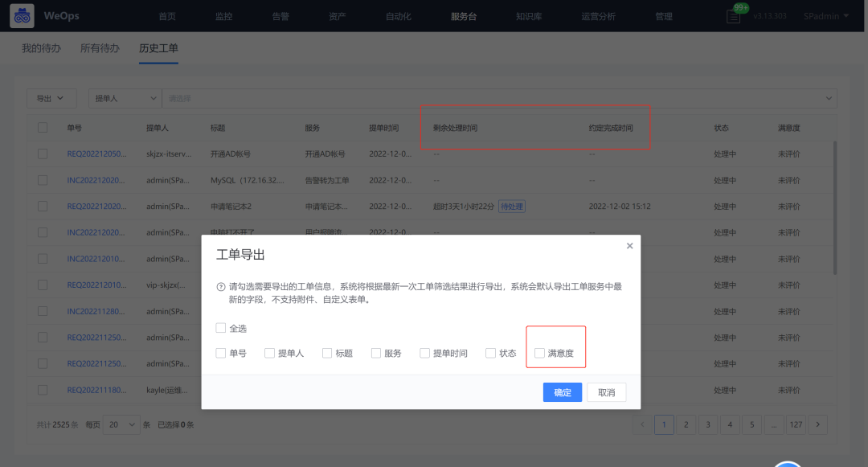Go to page 5 in pagination

(x=751, y=424)
